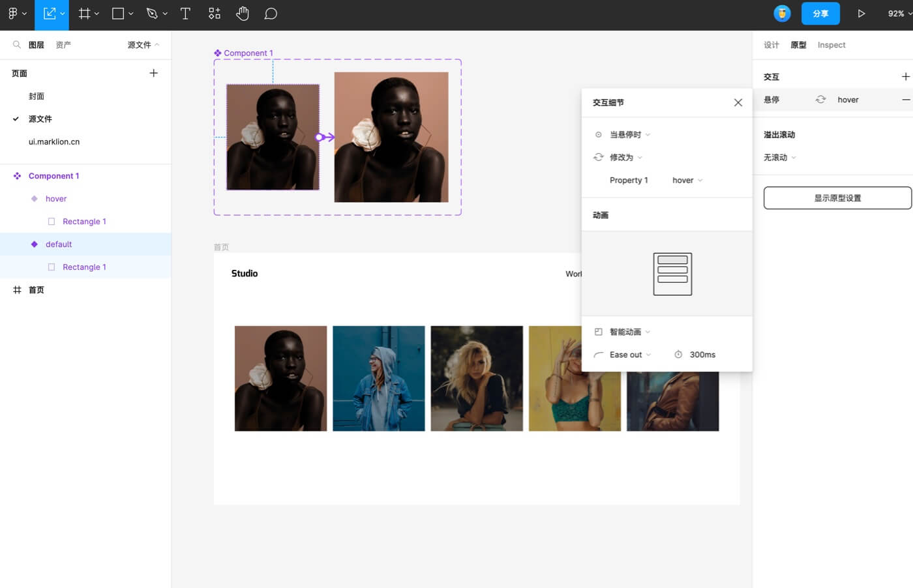
Task: Select the Text tool
Action: click(185, 14)
